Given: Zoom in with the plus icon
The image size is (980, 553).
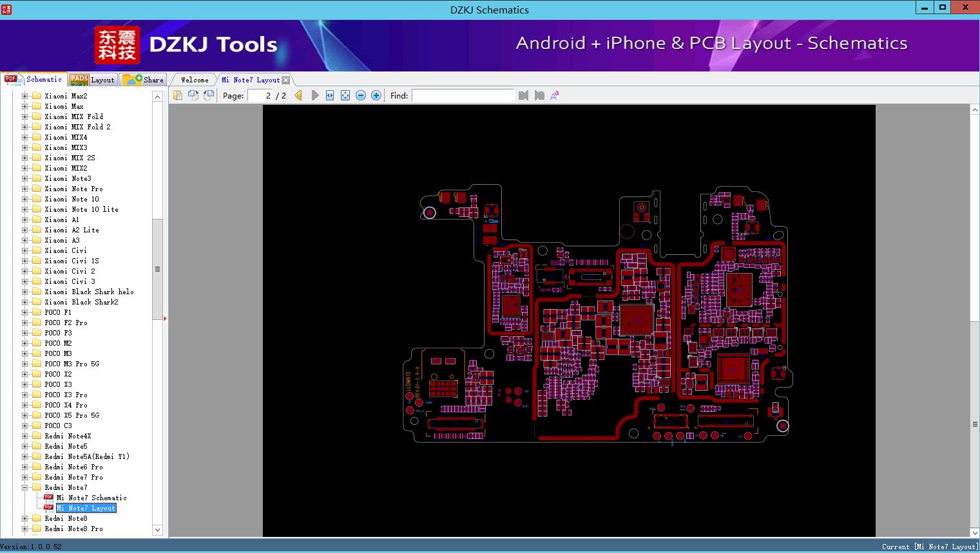Looking at the screenshot, I should (376, 95).
